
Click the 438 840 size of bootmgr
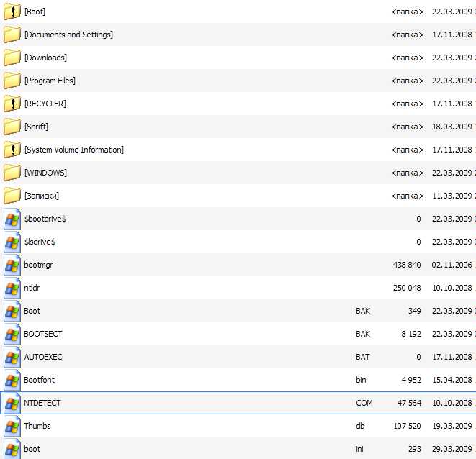[407, 265]
